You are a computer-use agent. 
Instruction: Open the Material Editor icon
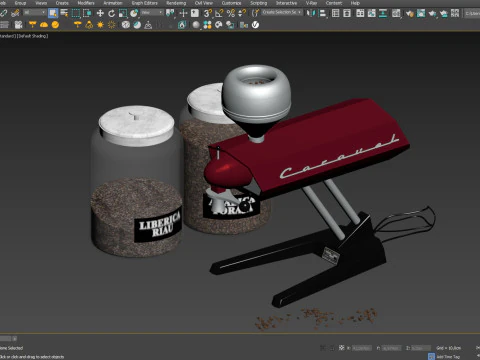click(396, 13)
